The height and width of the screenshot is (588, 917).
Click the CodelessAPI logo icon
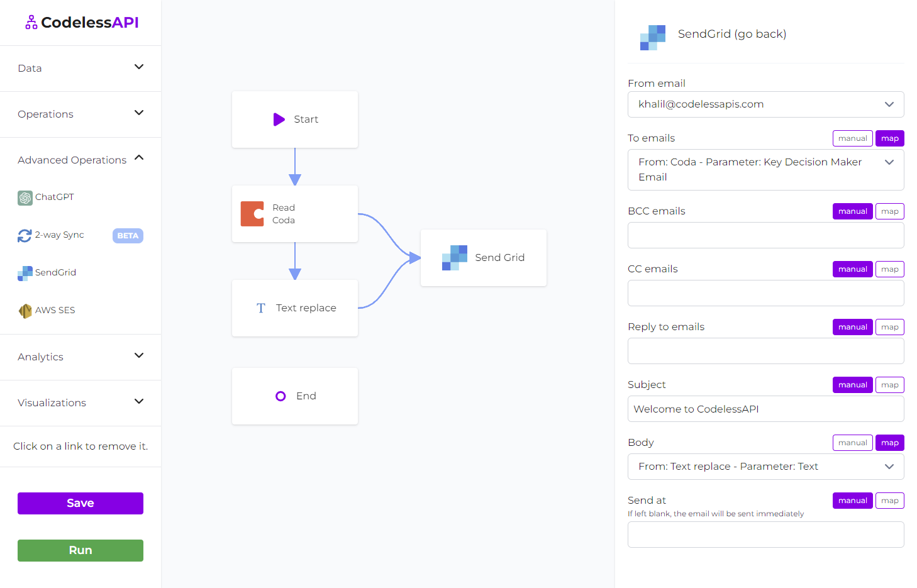(31, 23)
